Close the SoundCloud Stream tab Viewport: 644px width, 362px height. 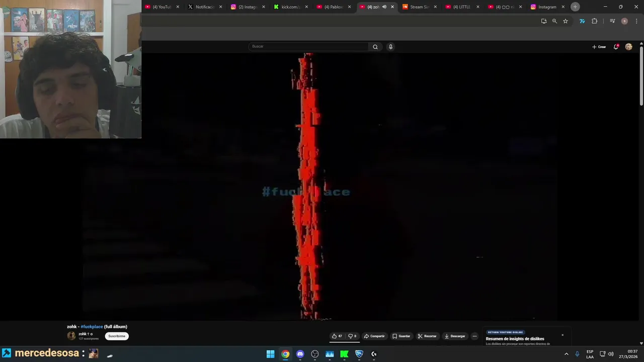point(435,7)
